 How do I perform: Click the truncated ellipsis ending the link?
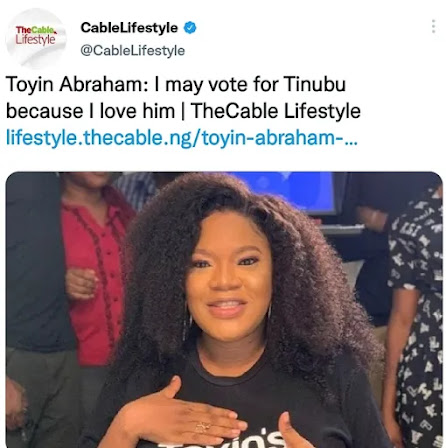pyautogui.click(x=351, y=142)
